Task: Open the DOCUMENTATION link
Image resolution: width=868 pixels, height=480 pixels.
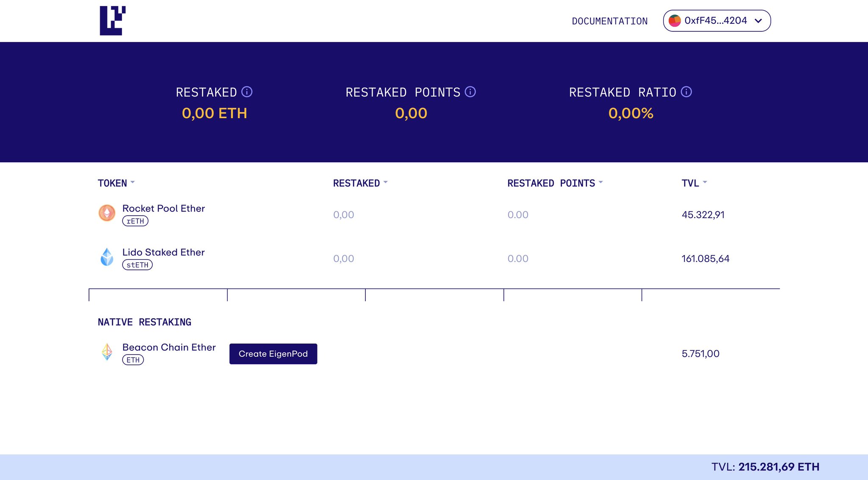Action: point(609,21)
